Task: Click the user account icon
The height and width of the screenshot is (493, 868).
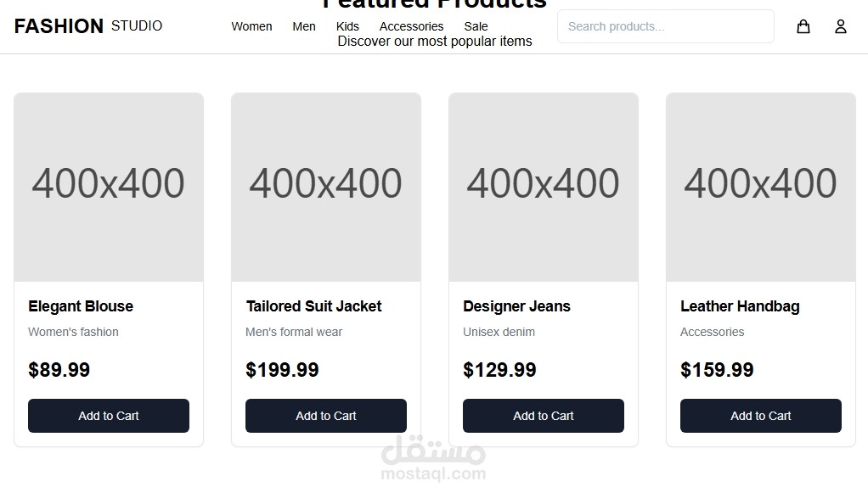Action: 840,26
